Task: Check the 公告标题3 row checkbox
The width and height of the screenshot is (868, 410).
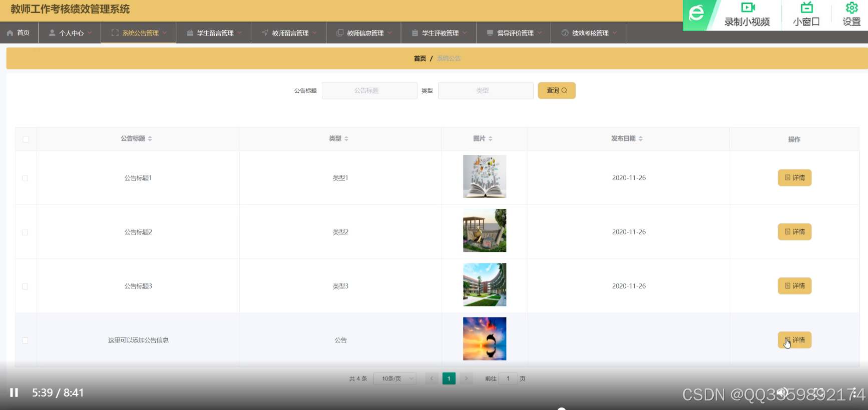Action: tap(25, 286)
